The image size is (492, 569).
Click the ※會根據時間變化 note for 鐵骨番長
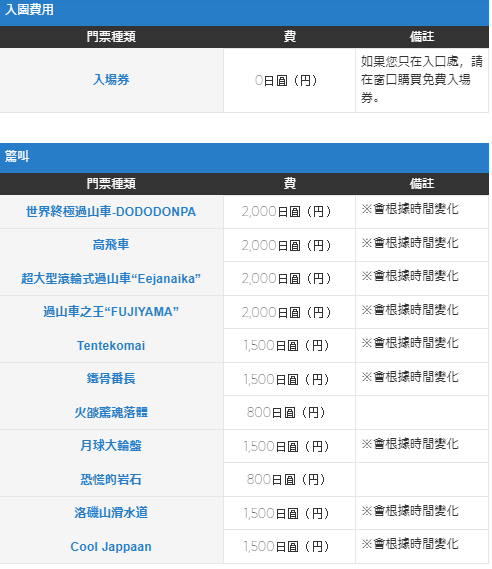coord(410,377)
